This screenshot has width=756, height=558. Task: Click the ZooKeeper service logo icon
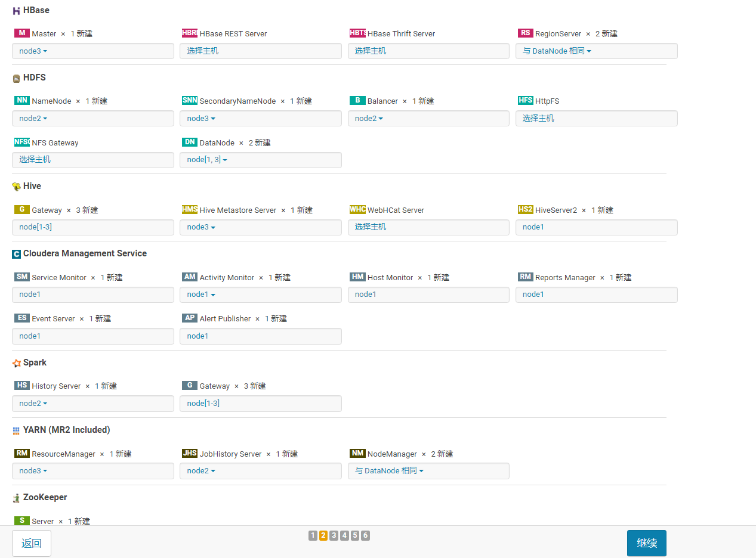click(16, 498)
